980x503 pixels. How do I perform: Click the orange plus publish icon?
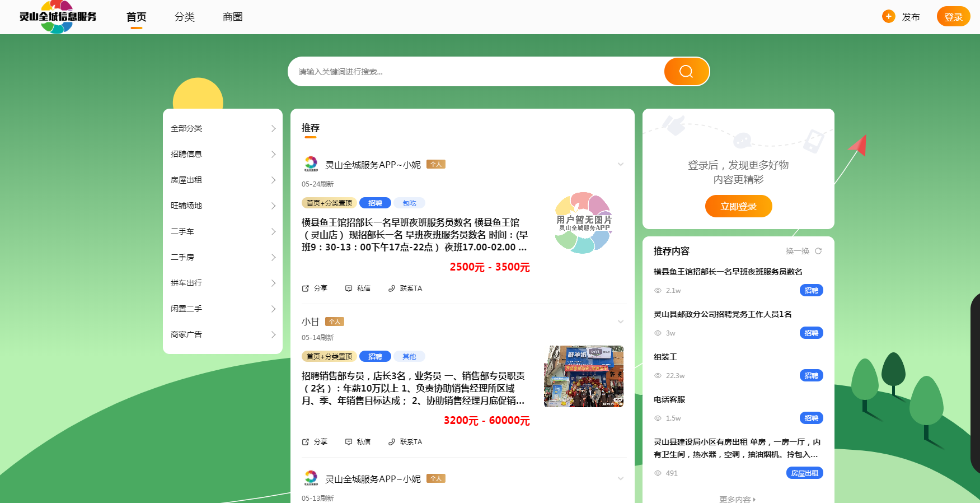pos(888,17)
